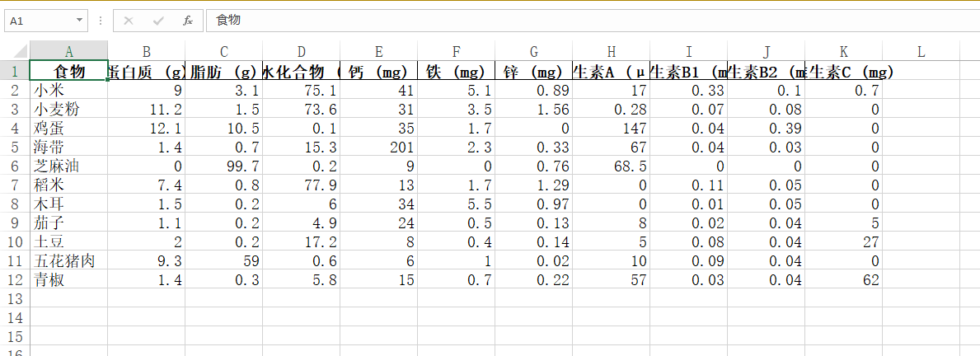Select row 5 header

click(15, 148)
